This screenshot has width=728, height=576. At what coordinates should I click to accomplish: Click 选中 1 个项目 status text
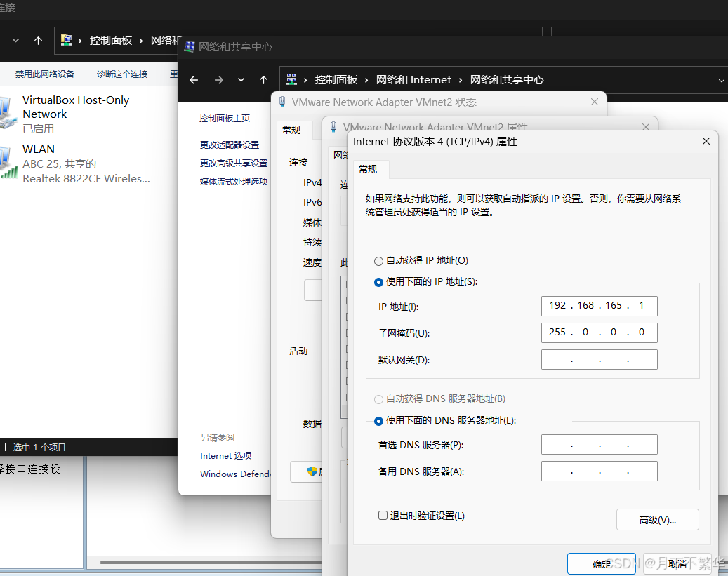pos(39,447)
